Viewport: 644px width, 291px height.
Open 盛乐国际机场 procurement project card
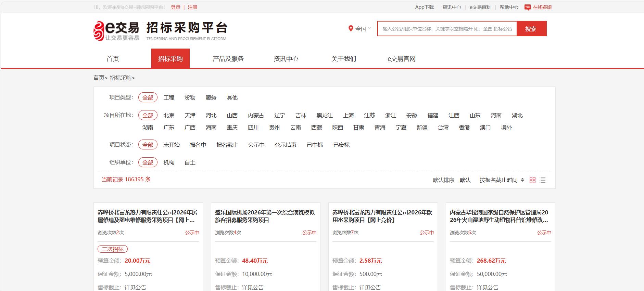[265, 216]
